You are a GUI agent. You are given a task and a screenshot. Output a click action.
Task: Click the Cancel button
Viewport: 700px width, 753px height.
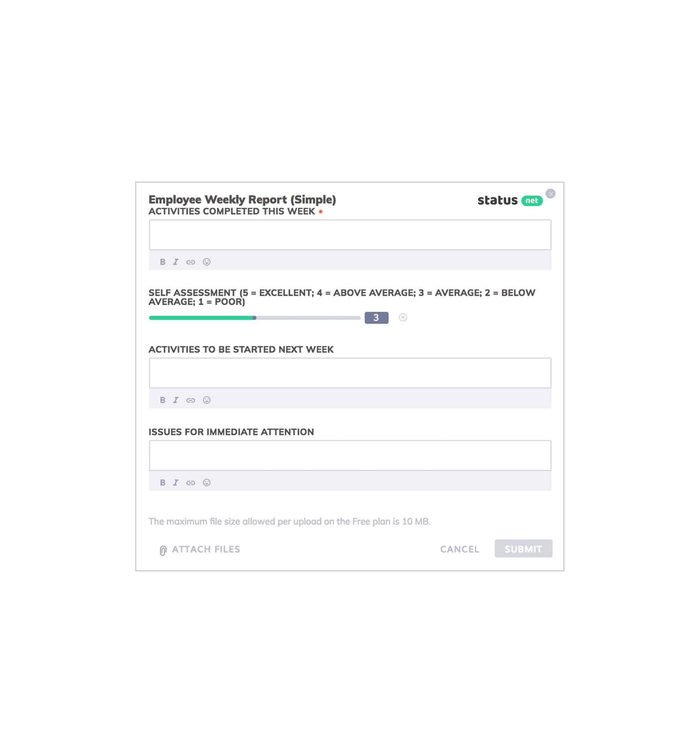(459, 549)
